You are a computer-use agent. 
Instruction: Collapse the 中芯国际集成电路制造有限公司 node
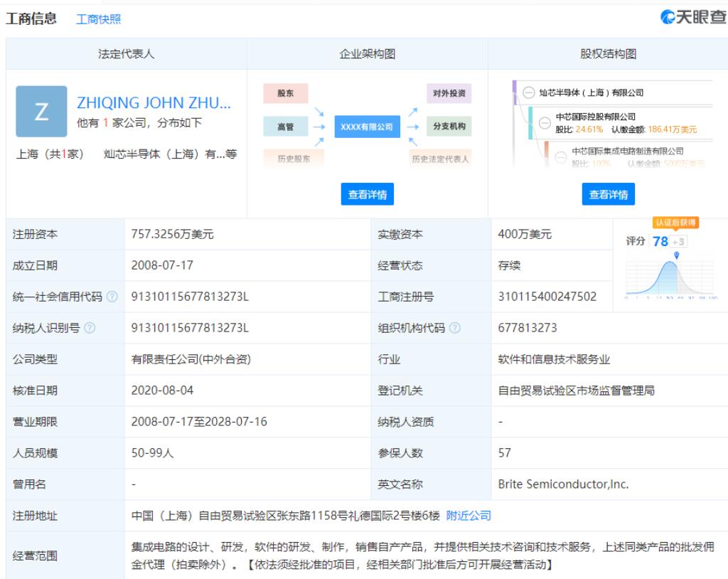pyautogui.click(x=561, y=157)
